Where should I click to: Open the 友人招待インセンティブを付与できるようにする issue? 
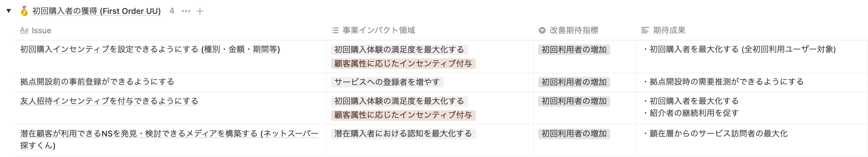(x=109, y=101)
